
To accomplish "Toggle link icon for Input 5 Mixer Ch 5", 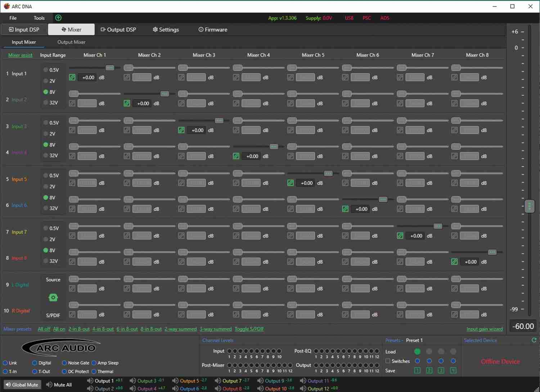I will (291, 183).
